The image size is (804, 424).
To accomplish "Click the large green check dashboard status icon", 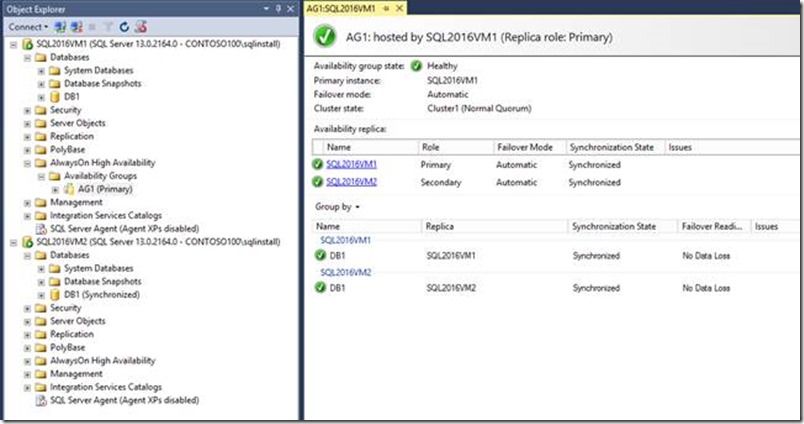I will pos(325,36).
